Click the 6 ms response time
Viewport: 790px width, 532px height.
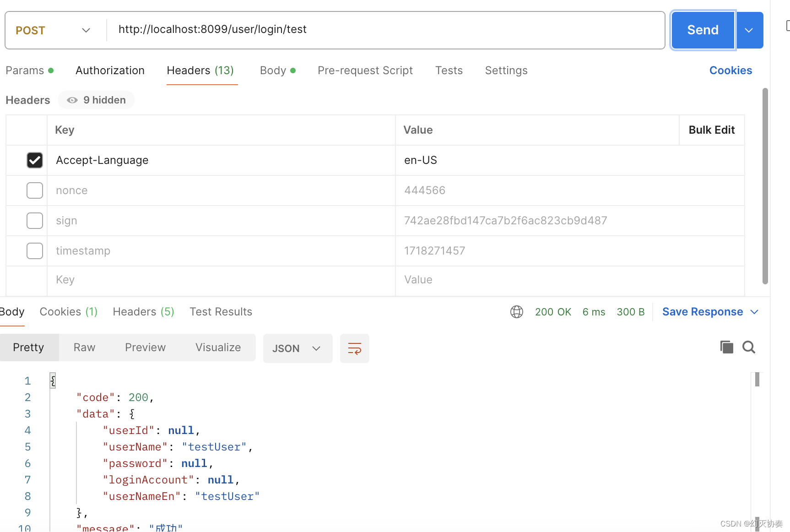[x=594, y=312]
